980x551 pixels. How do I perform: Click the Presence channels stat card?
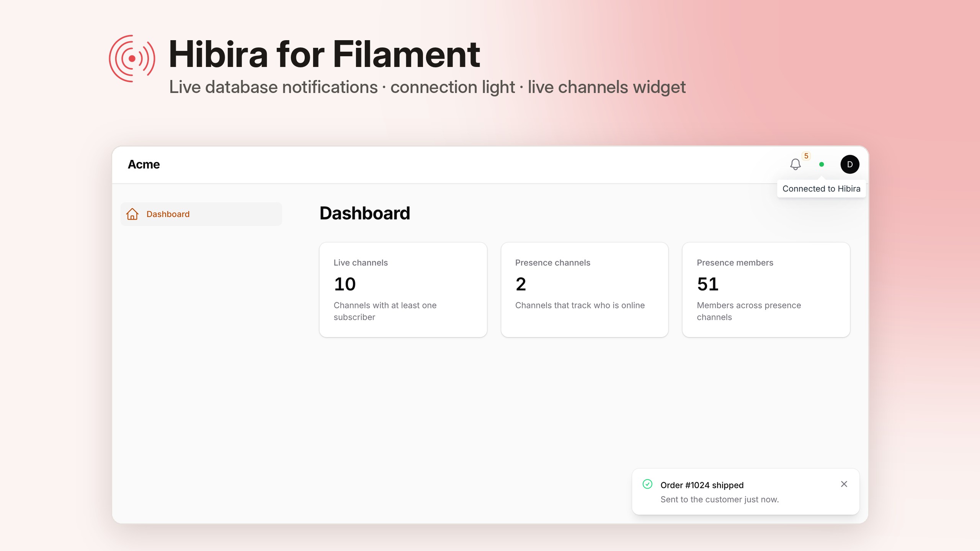[x=585, y=290]
